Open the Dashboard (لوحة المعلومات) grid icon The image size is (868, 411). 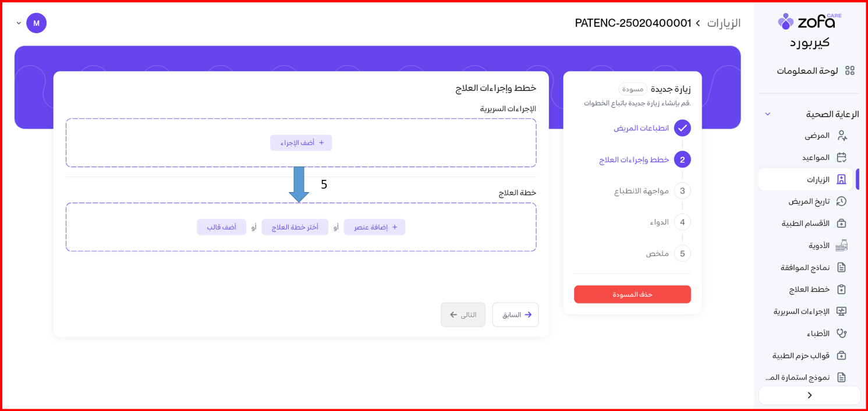click(849, 70)
